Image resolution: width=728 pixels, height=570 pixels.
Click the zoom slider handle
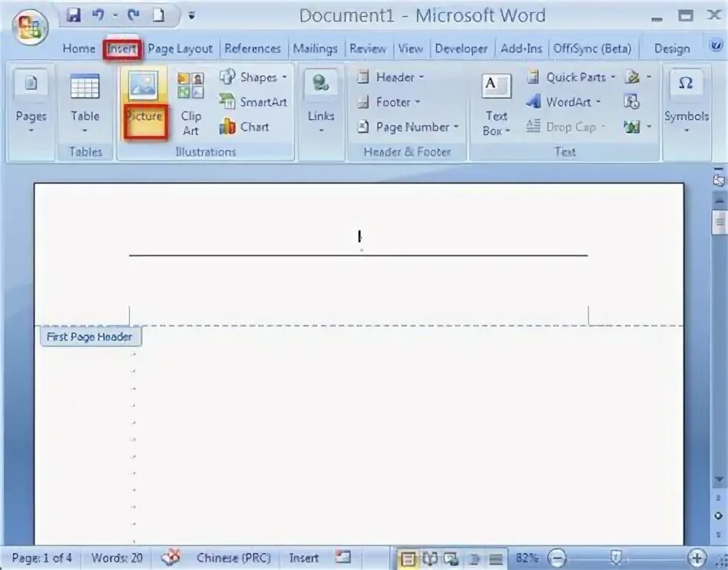click(x=616, y=558)
